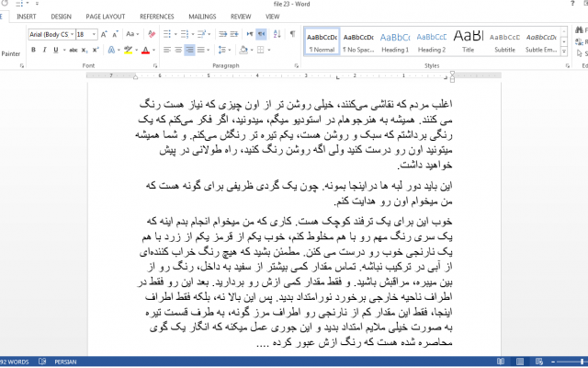
Task: Center the paragraph text
Action: (x=178, y=50)
